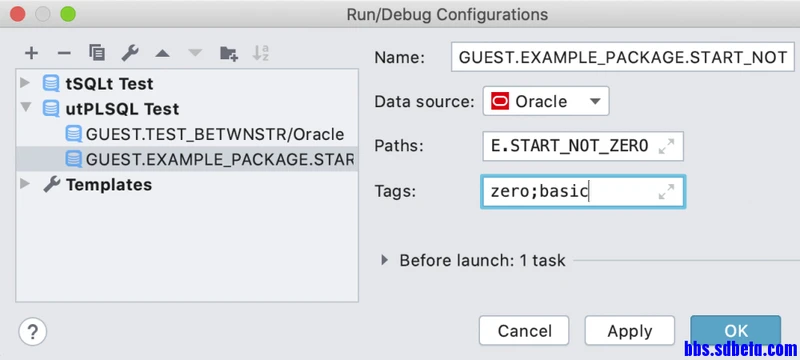Create a new folder for configurations
Viewport: 800px width, 360px height.
[x=229, y=53]
